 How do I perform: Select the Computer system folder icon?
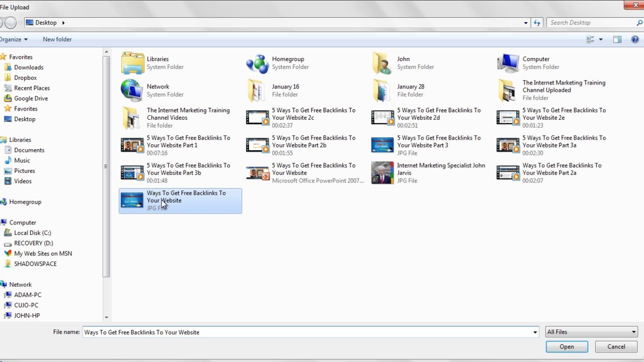[x=508, y=63]
